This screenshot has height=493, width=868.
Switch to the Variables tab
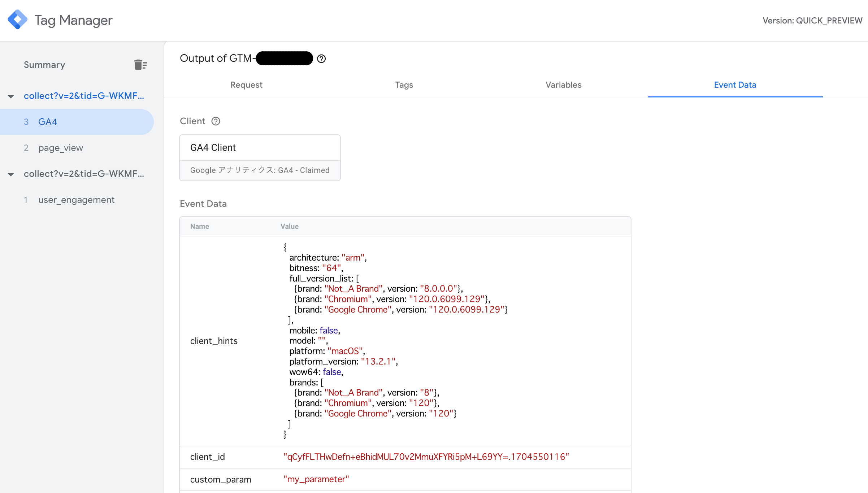point(563,85)
